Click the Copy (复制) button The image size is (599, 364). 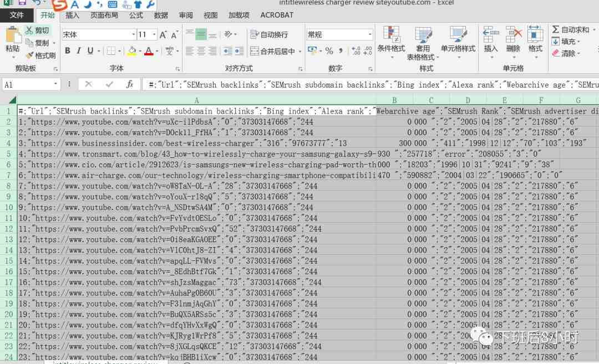(37, 43)
